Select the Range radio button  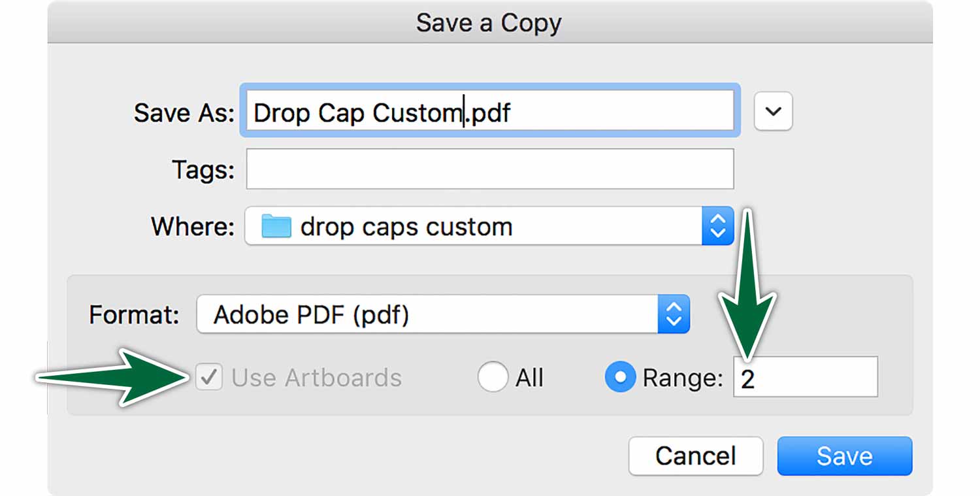click(x=620, y=377)
